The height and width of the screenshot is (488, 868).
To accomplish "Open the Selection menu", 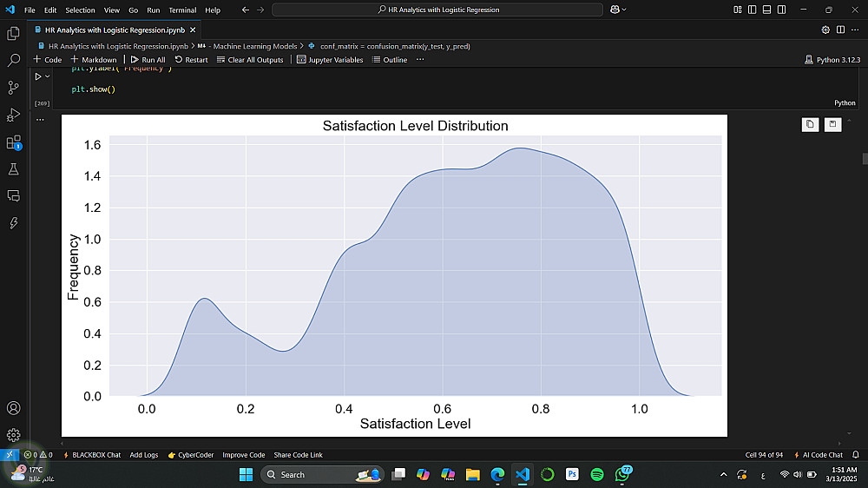I will (80, 10).
